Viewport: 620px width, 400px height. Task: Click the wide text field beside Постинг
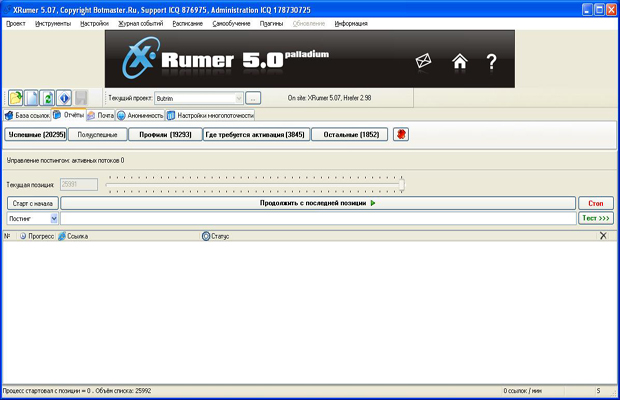coord(318,218)
